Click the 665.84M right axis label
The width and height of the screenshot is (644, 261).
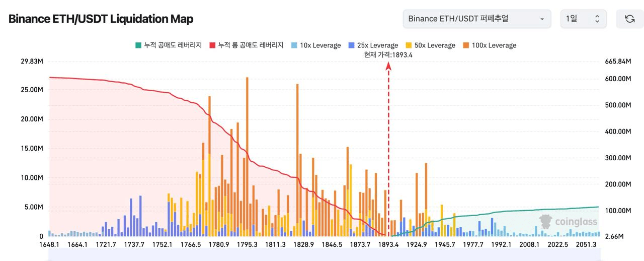pyautogui.click(x=618, y=61)
